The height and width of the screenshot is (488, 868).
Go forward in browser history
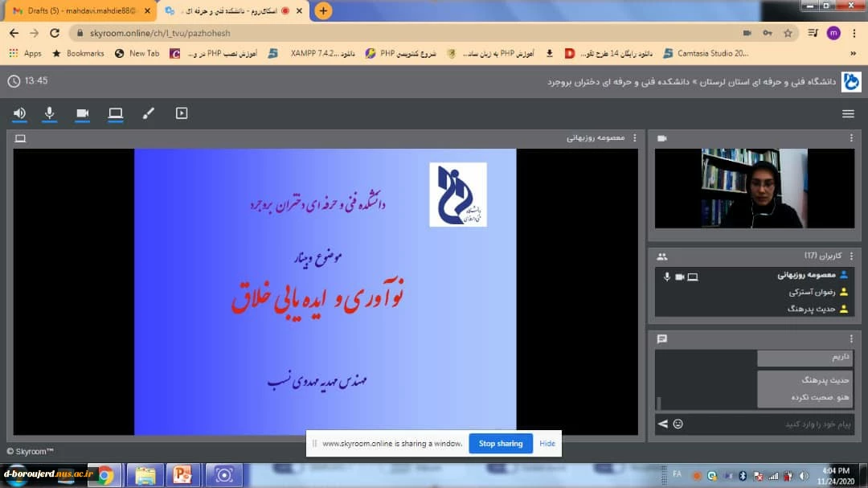35,33
